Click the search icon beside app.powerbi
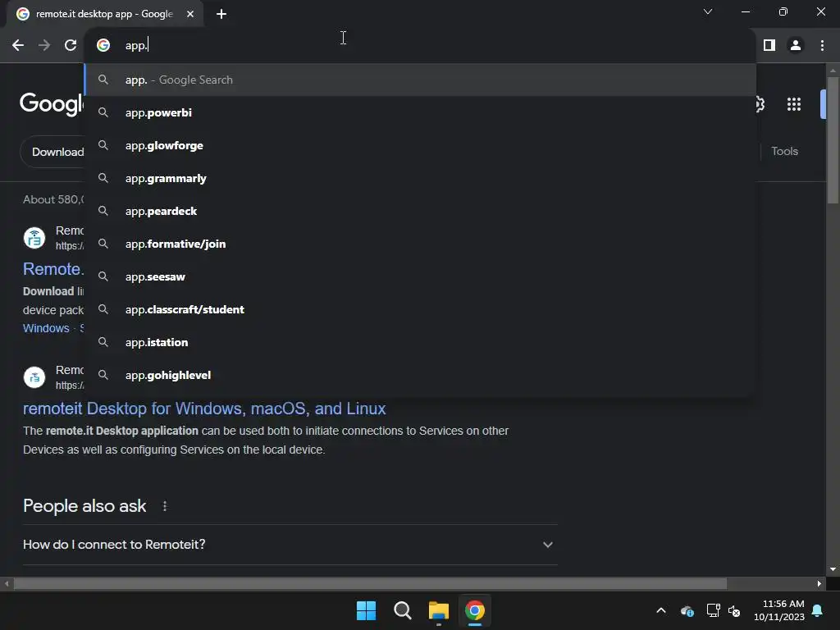 (103, 112)
